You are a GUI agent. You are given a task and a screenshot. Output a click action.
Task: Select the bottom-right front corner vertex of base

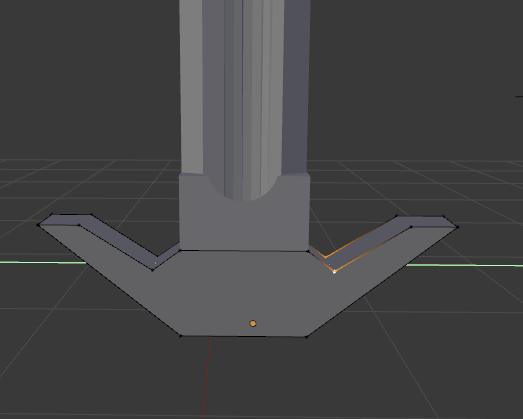pos(306,336)
